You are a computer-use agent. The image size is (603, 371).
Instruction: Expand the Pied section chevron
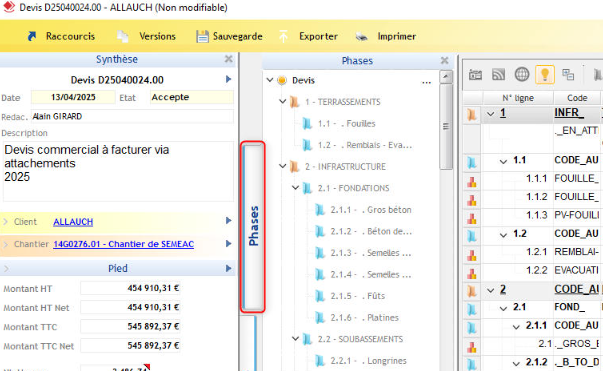pyautogui.click(x=6, y=268)
